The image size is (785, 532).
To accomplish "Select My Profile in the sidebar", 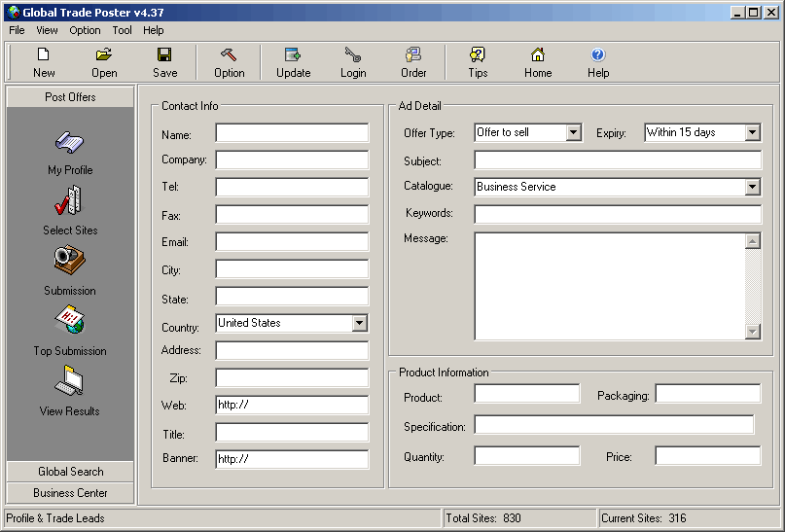I will 70,143.
